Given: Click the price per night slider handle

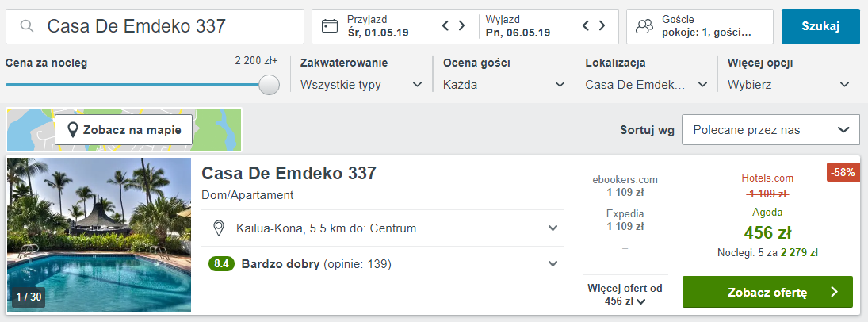Looking at the screenshot, I should (270, 85).
